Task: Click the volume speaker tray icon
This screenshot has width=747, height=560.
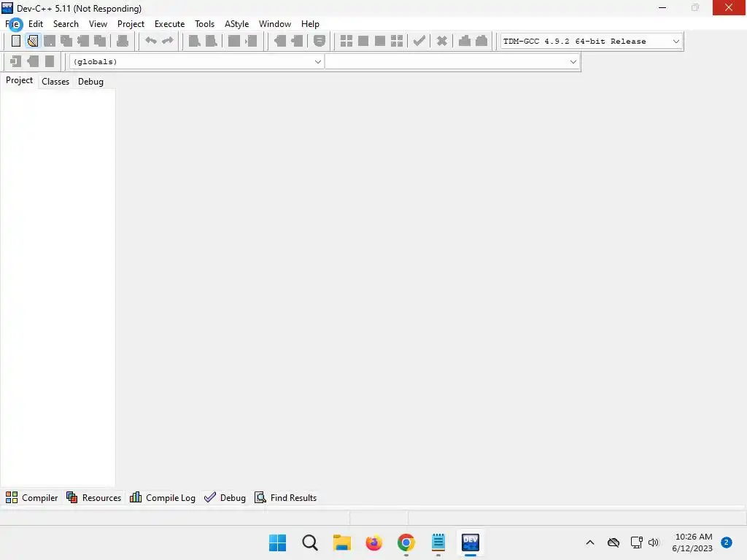Action: coord(653,542)
